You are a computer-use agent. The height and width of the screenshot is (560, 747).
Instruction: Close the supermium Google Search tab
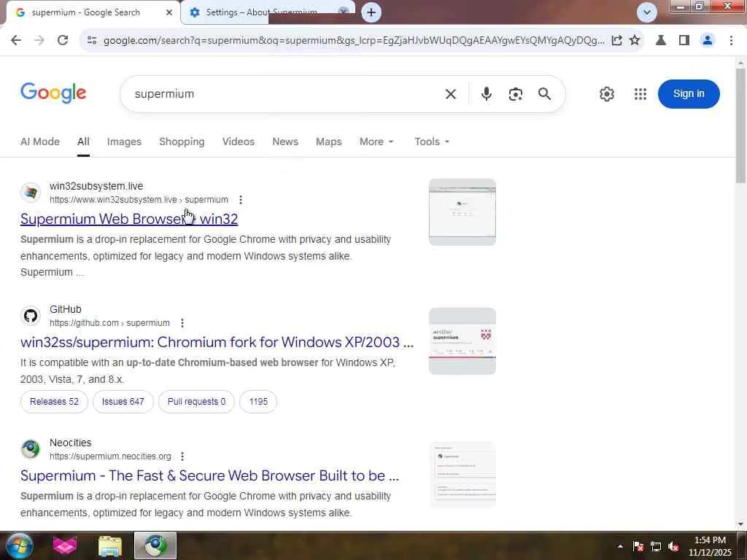pyautogui.click(x=169, y=12)
